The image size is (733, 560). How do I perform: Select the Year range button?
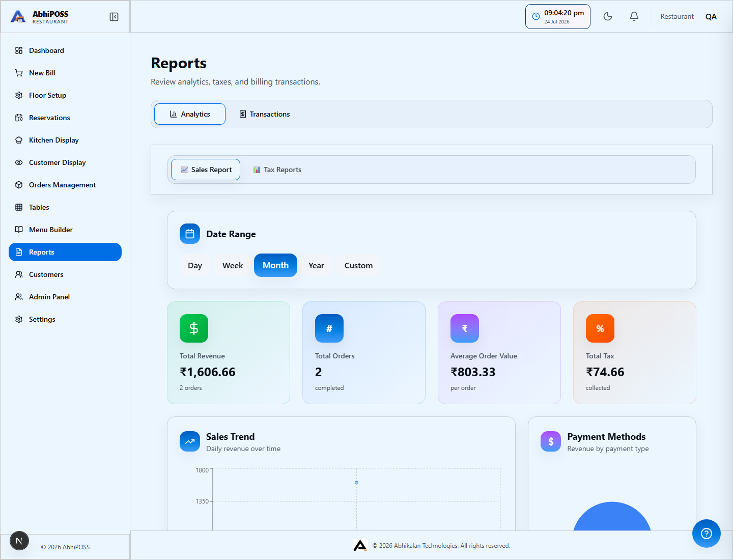(316, 265)
